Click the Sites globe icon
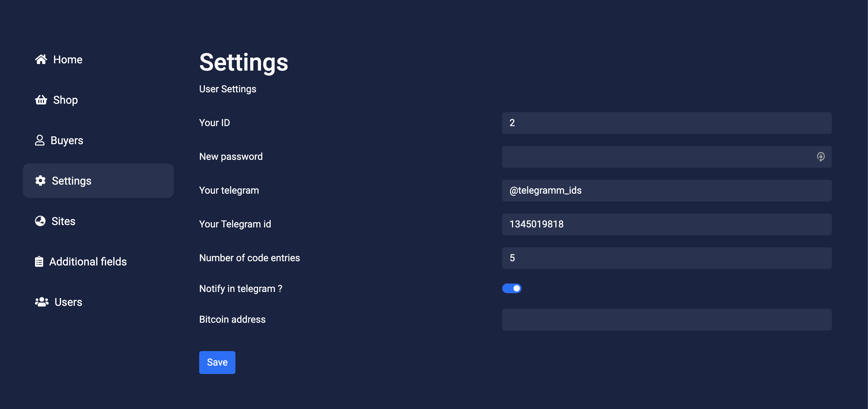Viewport: 868px width, 409px height. pos(40,221)
